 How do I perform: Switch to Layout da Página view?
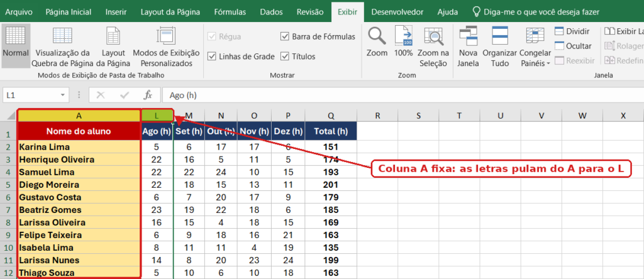(113, 46)
